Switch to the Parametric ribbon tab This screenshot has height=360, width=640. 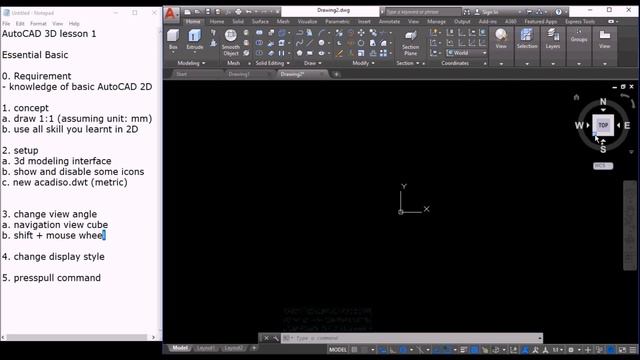click(337, 22)
